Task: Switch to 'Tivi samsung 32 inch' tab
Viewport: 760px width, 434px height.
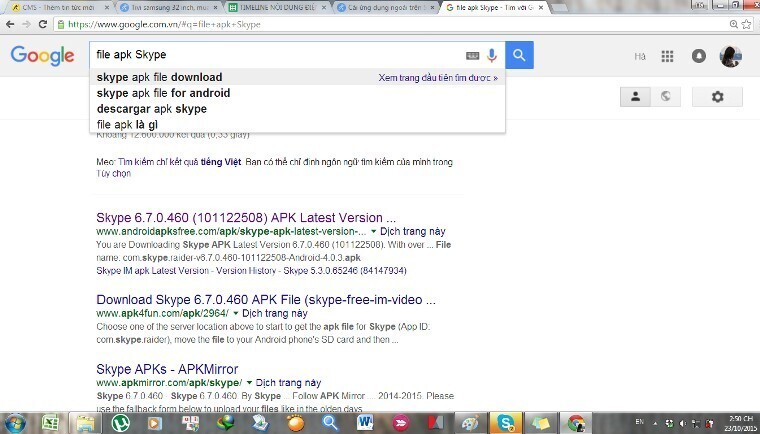Action: coord(167,7)
